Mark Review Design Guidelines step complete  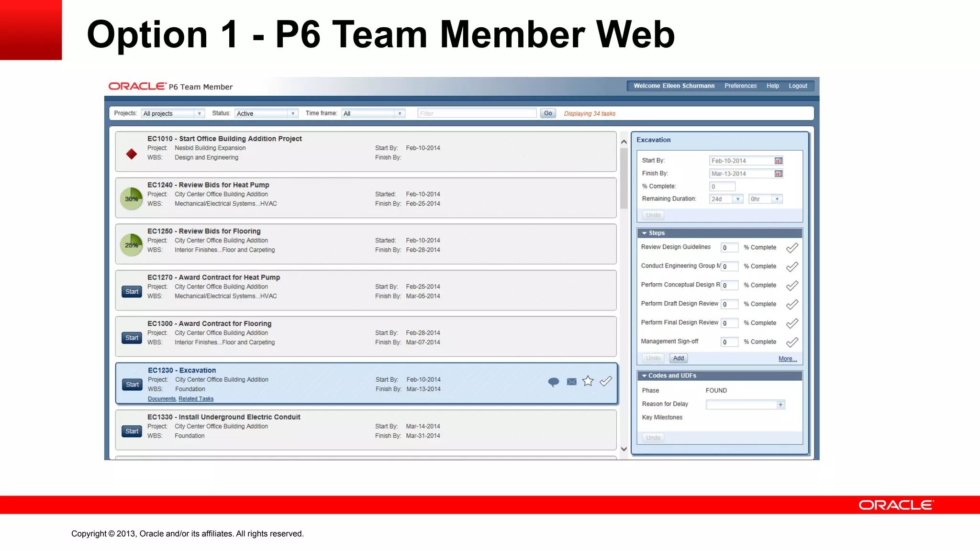click(x=792, y=248)
